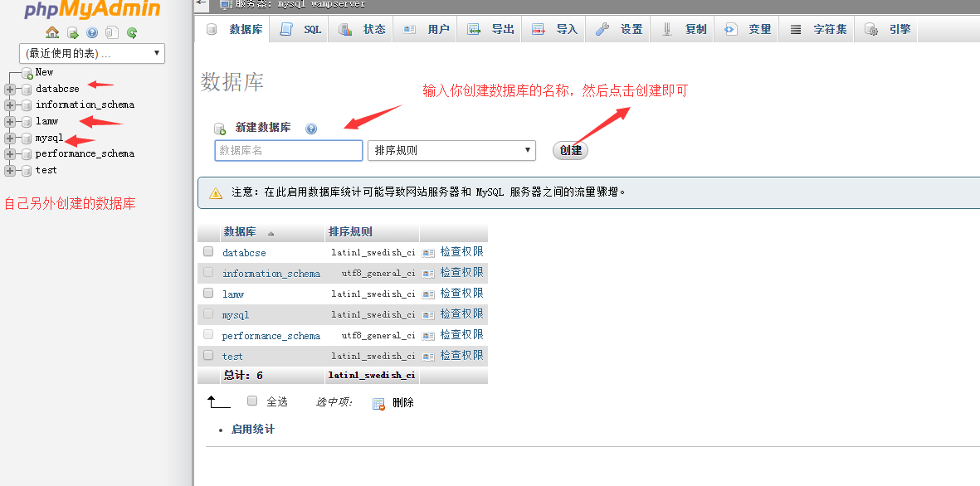Click the 删除 drop link
Screen dimensions: 980x486
403,403
